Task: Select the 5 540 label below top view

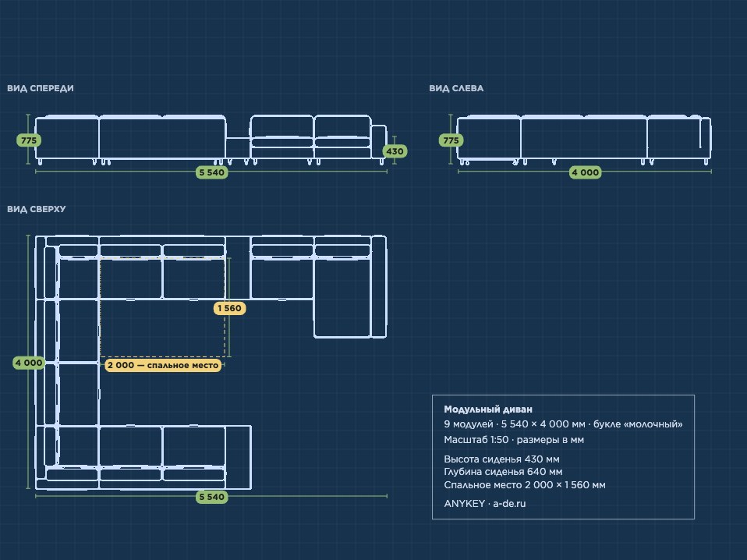Action: click(211, 497)
